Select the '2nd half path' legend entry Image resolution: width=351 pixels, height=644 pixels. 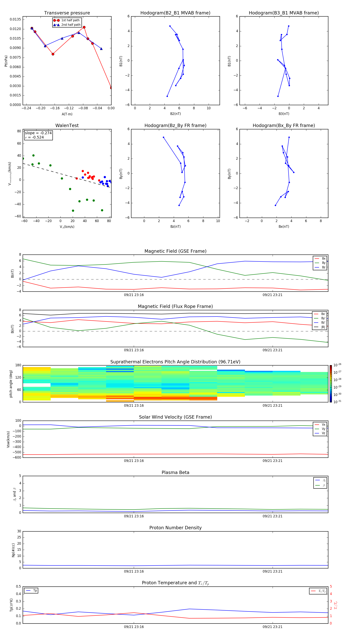click(67, 25)
